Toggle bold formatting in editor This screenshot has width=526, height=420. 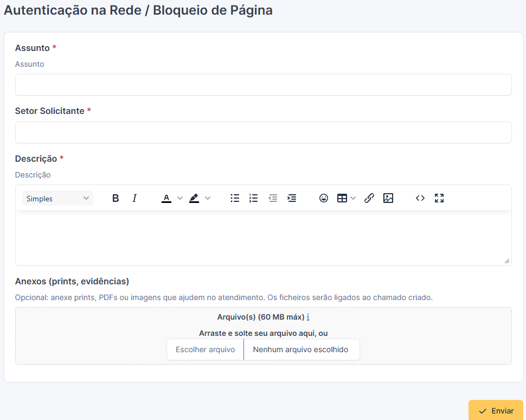pyautogui.click(x=116, y=199)
